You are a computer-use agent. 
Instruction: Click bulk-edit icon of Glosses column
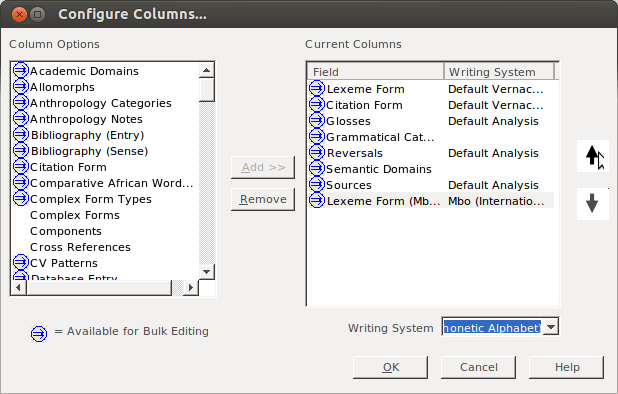tap(316, 121)
